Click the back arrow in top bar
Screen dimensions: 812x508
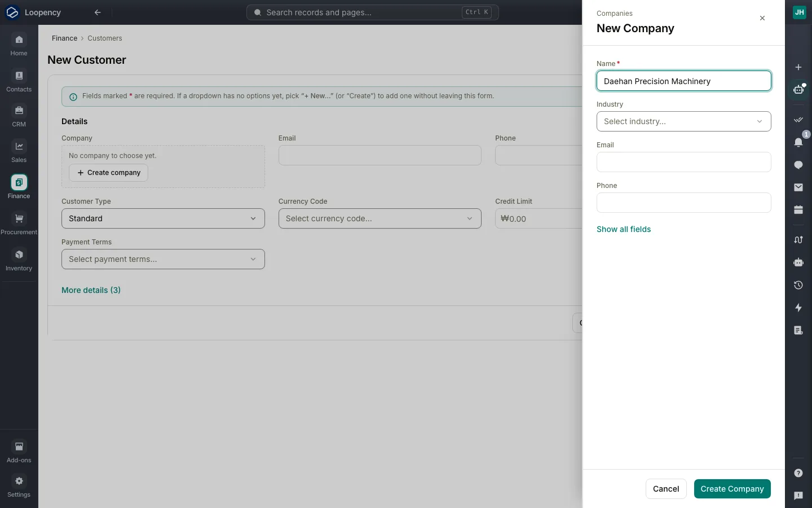click(x=98, y=12)
